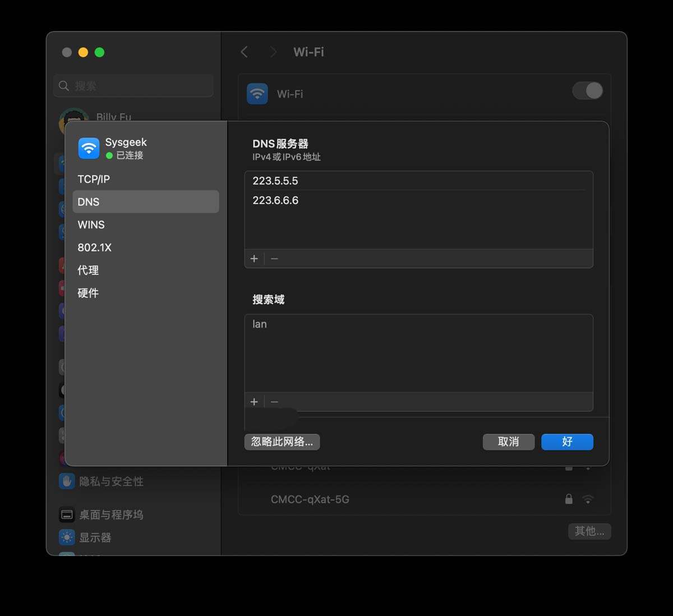
Task: Click the Sysgeek Wi-Fi icon in dialog
Action: 89,148
